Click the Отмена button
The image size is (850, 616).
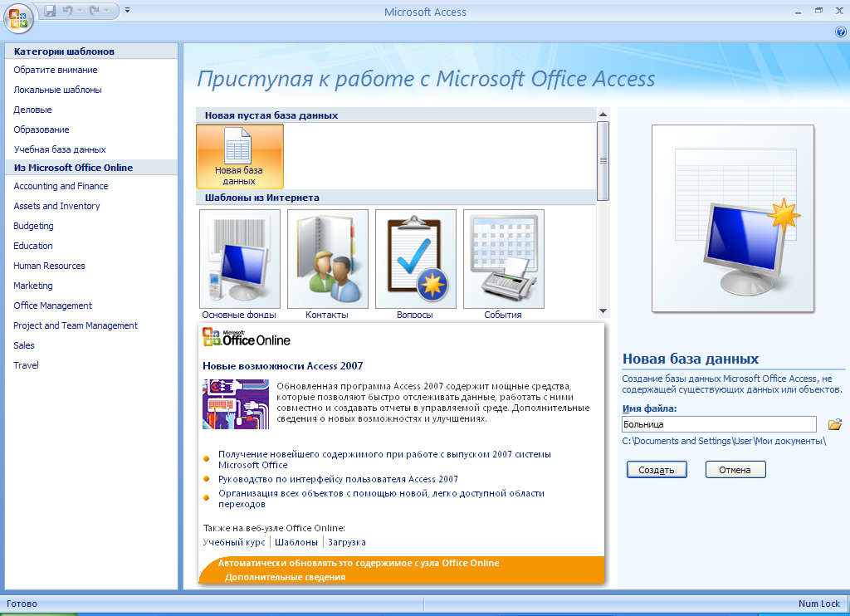coord(735,470)
